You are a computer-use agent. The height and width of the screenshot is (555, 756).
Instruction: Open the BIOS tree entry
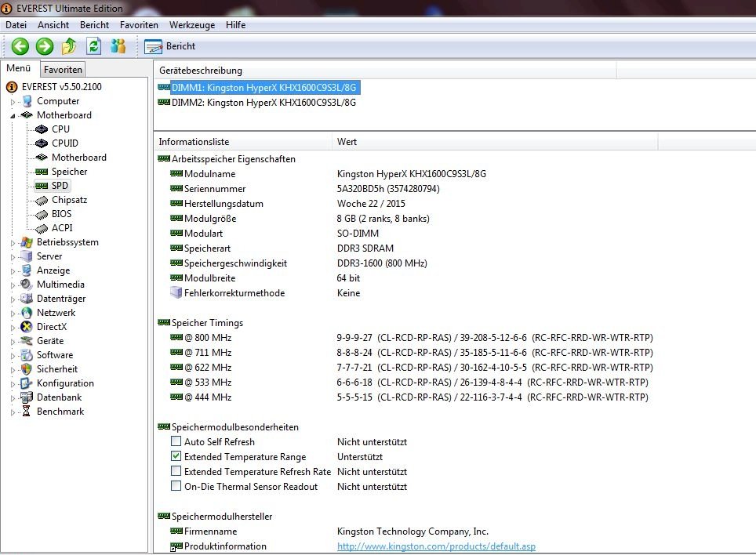(61, 214)
